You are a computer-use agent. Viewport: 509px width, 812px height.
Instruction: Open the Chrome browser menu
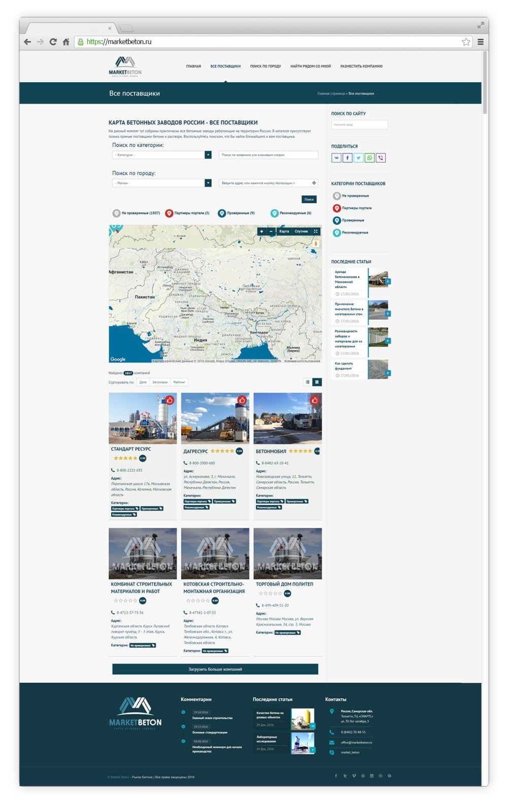coord(480,42)
